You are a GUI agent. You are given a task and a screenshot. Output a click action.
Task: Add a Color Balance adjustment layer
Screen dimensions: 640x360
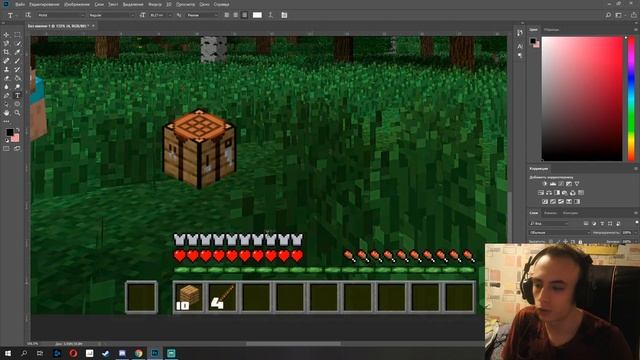[549, 193]
